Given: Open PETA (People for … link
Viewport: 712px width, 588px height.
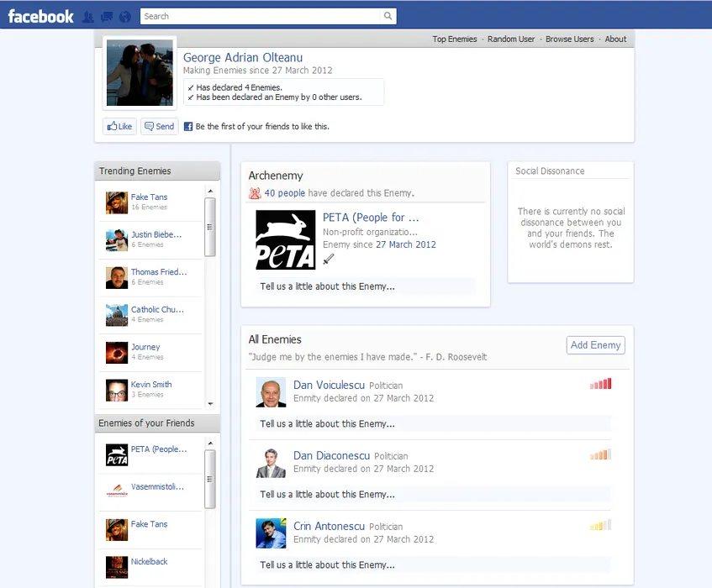Looking at the screenshot, I should (x=371, y=218).
